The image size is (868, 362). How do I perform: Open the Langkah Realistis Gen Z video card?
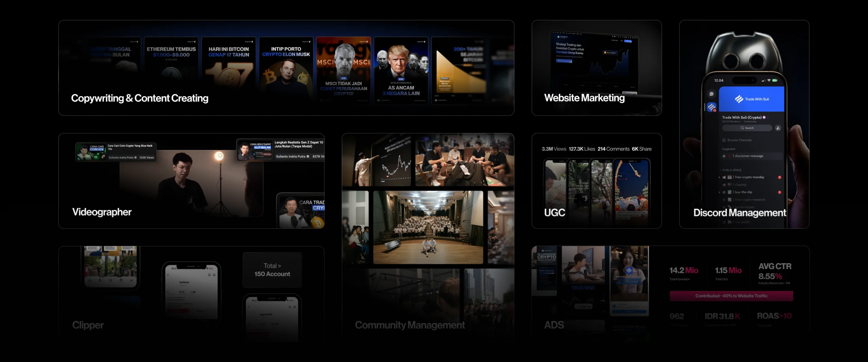280,150
